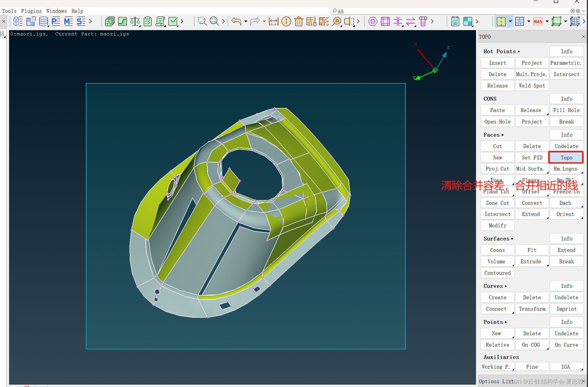Click the purple bolt icon

coord(423,21)
